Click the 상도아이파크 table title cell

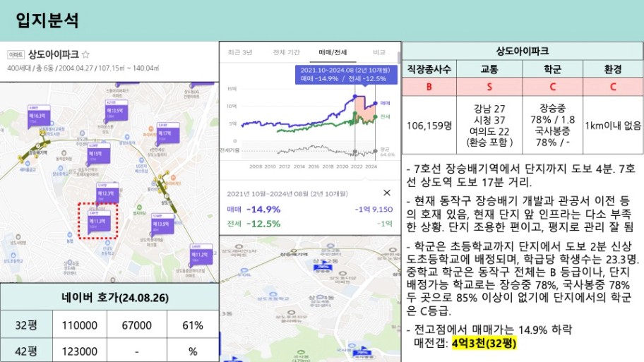coord(523,52)
